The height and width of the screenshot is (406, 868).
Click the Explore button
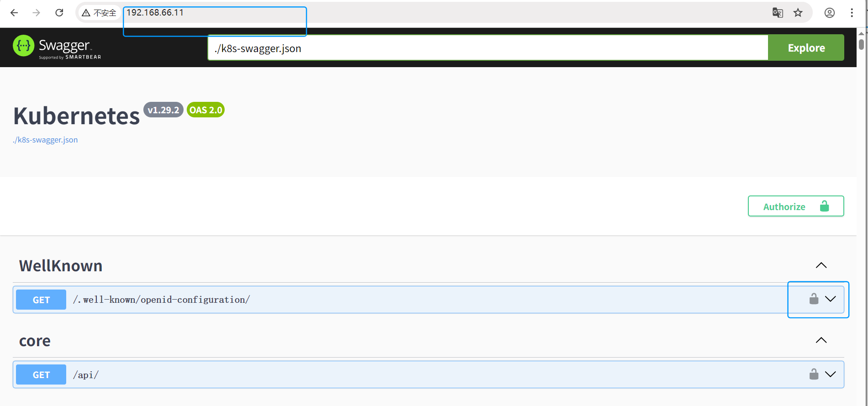click(x=806, y=47)
